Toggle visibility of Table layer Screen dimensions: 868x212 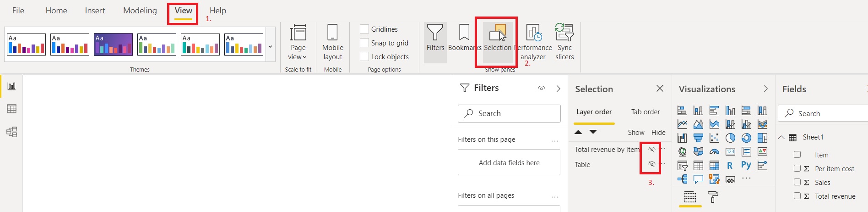pyautogui.click(x=651, y=164)
